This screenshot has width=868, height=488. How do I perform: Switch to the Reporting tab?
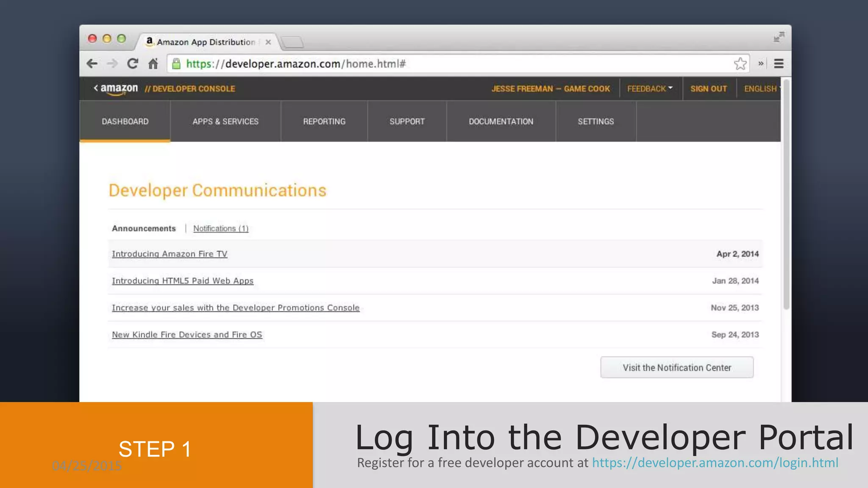[324, 122]
